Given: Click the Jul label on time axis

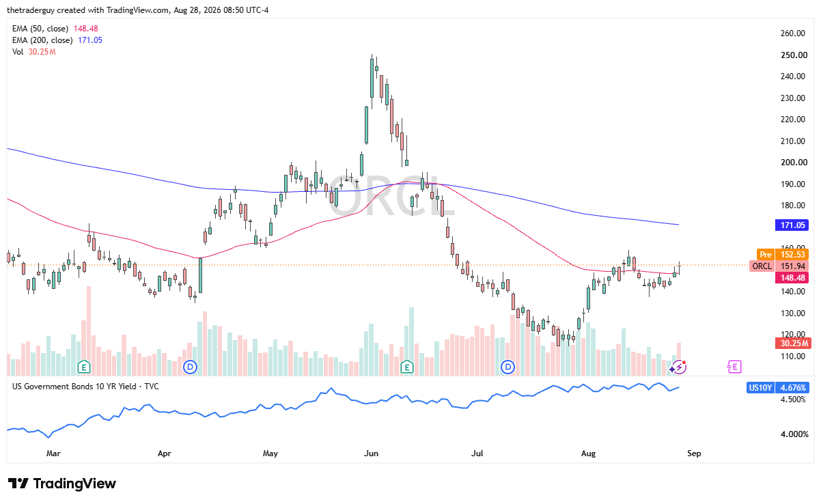Looking at the screenshot, I should click(477, 453).
